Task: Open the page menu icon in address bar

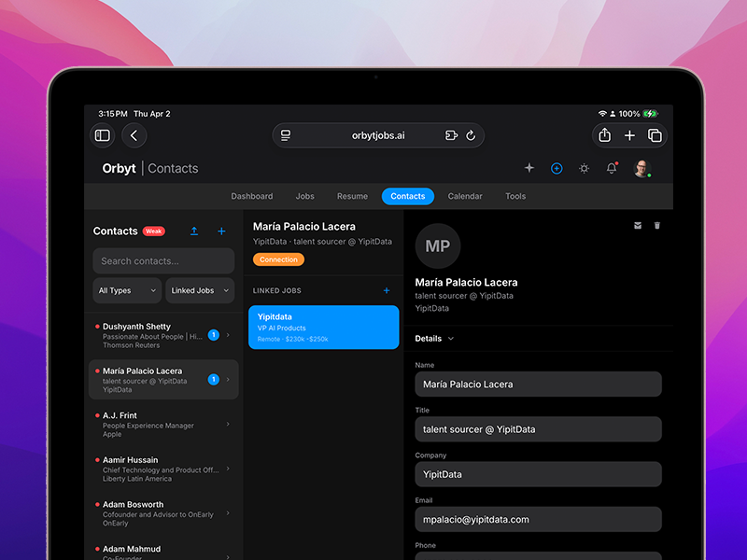Action: (x=286, y=135)
